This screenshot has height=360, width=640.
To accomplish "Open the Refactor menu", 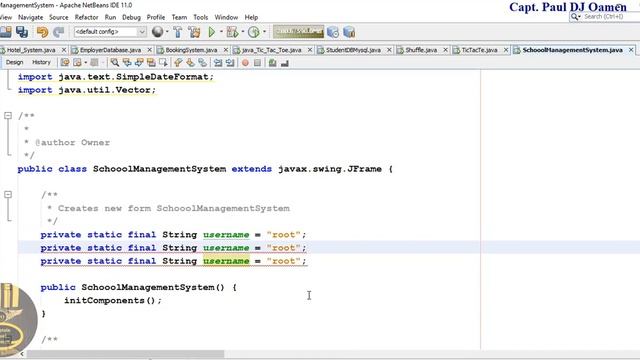I will (x=87, y=18).
